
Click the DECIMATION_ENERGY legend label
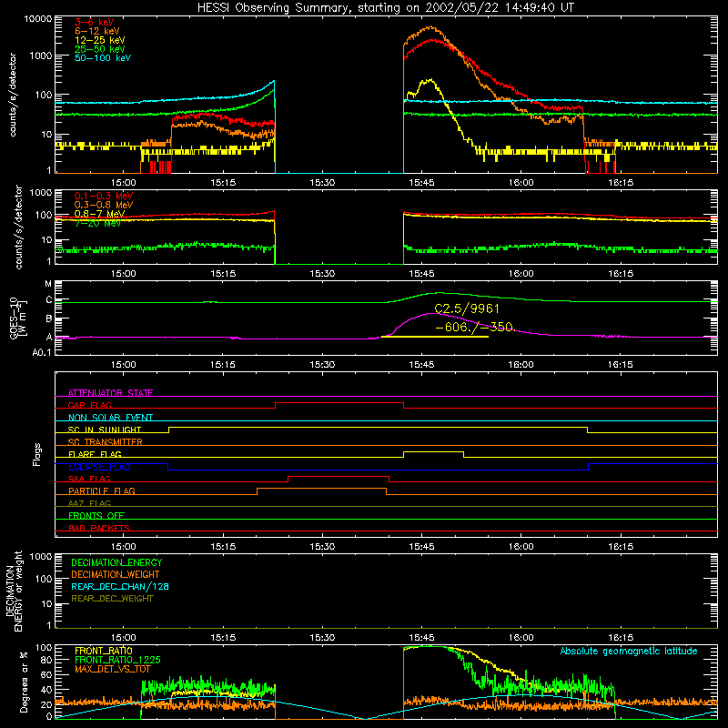116,562
